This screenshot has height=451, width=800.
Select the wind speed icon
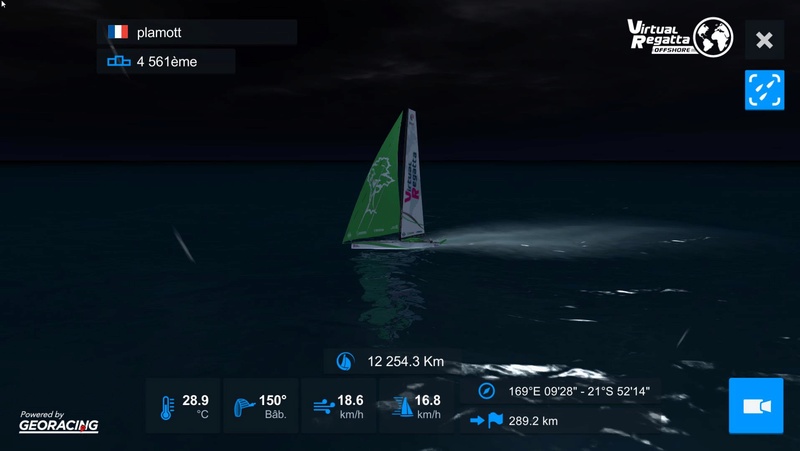[324, 407]
